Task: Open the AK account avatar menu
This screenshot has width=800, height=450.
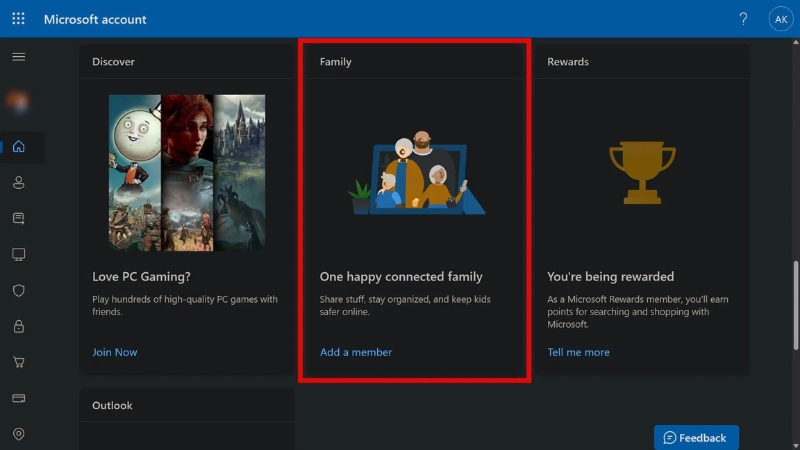Action: pos(781,19)
